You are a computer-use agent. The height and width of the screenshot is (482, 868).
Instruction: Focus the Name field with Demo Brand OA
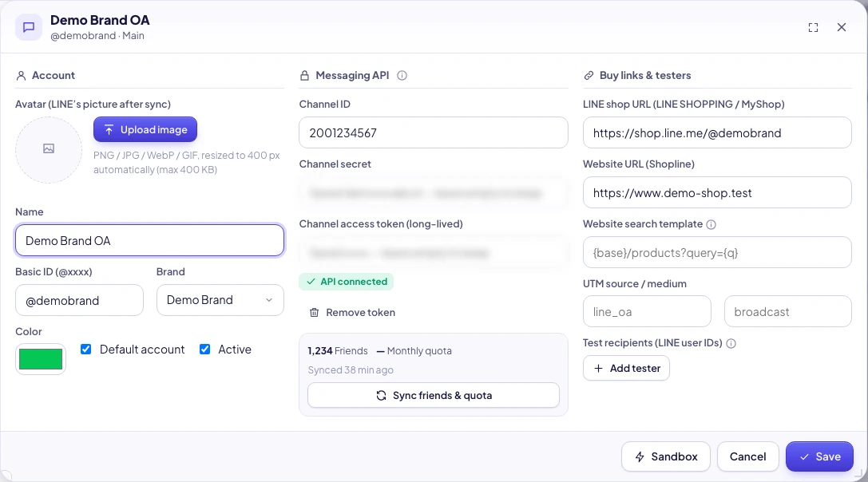[149, 240]
